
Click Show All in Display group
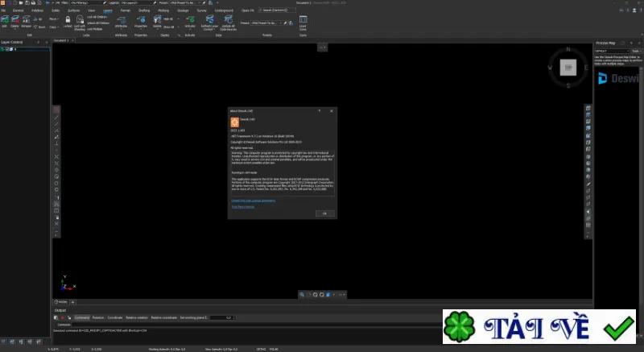click(169, 27)
